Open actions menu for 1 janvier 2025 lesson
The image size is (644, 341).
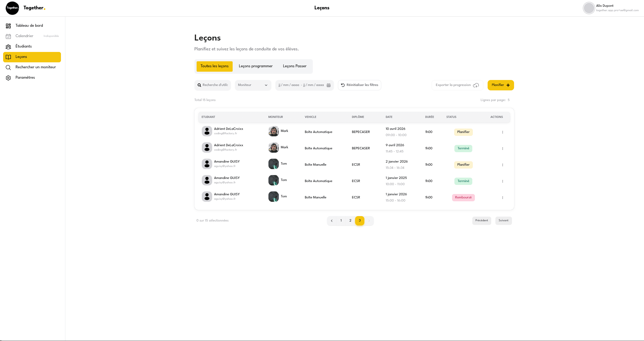[x=502, y=181]
